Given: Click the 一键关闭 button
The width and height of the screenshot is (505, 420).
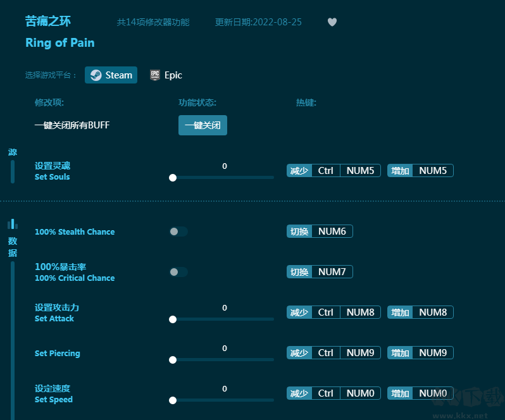Looking at the screenshot, I should point(203,125).
